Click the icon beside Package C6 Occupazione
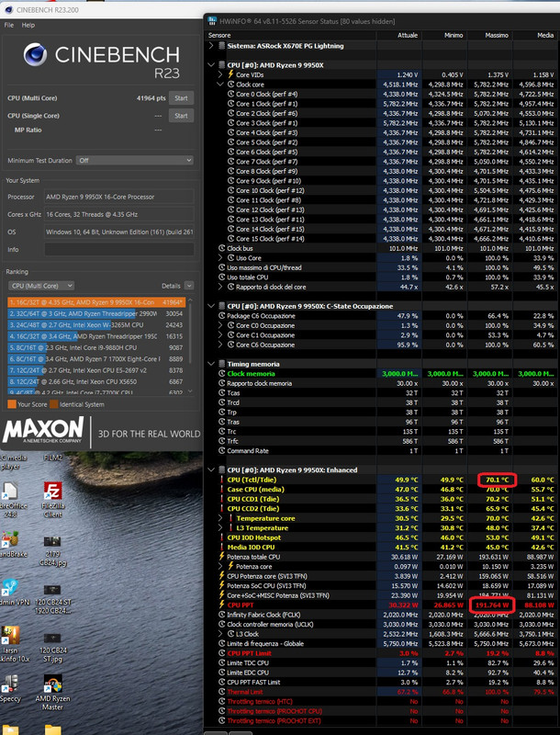This screenshot has height=735, width=560. [222, 316]
